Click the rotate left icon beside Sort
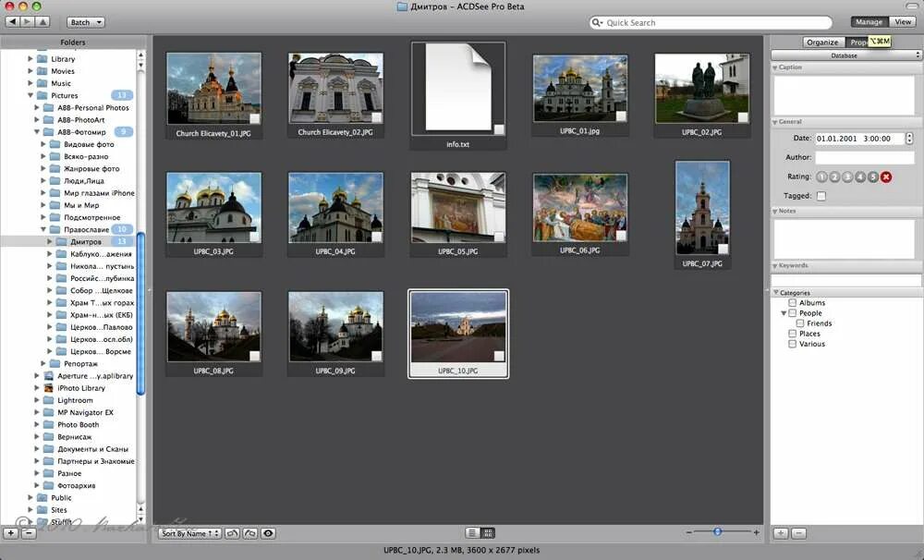 (x=233, y=533)
